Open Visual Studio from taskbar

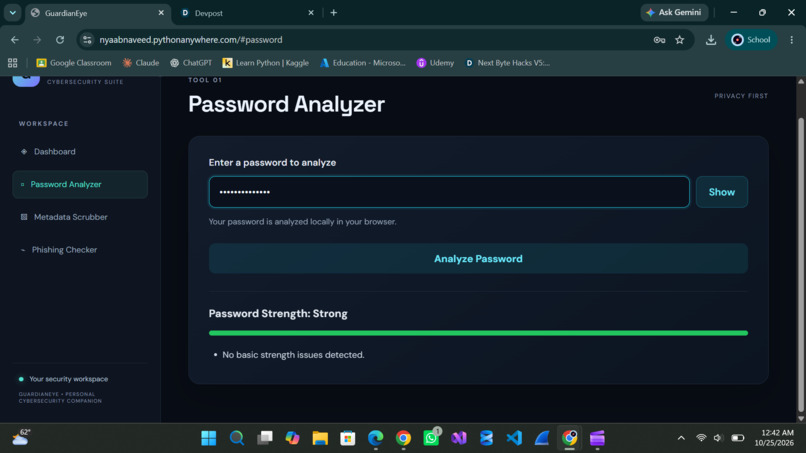pyautogui.click(x=459, y=438)
